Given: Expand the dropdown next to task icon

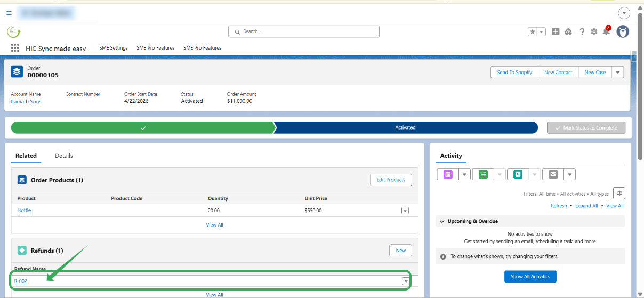Looking at the screenshot, I should click(500, 174).
